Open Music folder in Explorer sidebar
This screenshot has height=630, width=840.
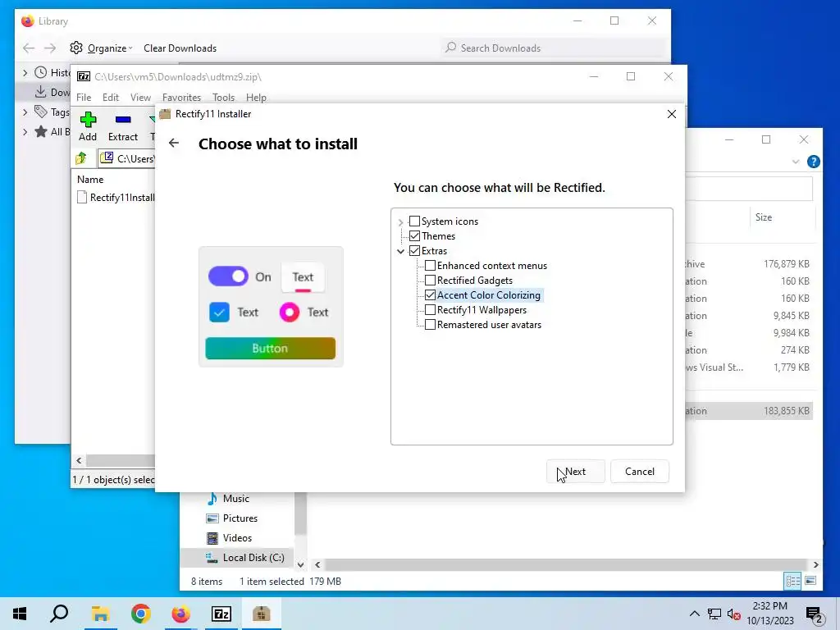[235, 499]
